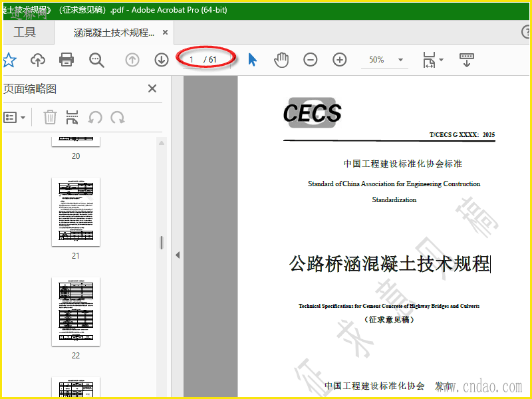
Task: Rotate page counterclockwise
Action: pyautogui.click(x=95, y=118)
